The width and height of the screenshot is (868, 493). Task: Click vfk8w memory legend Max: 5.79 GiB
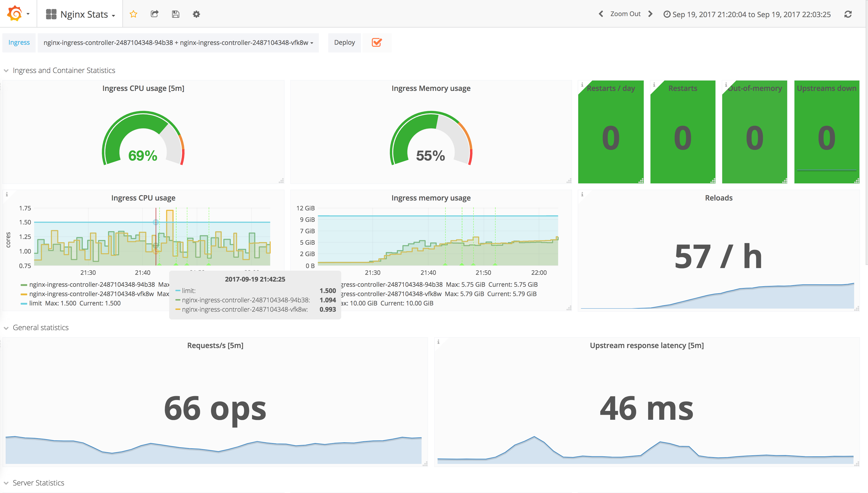[464, 294]
